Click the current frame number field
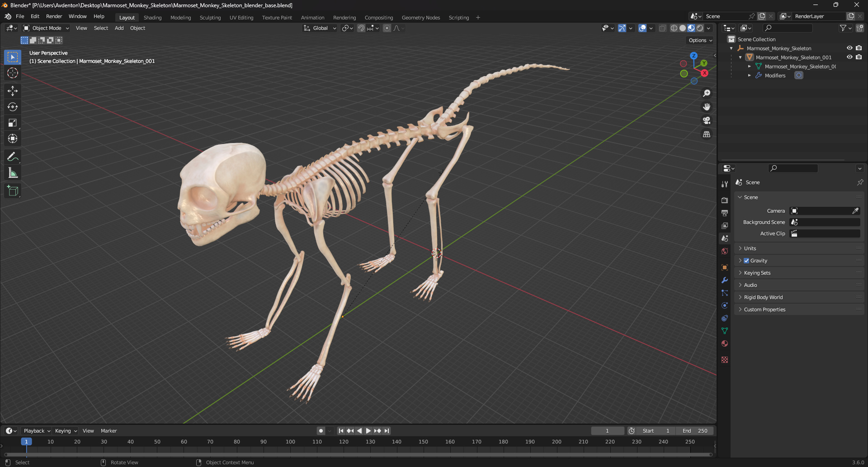 [607, 431]
